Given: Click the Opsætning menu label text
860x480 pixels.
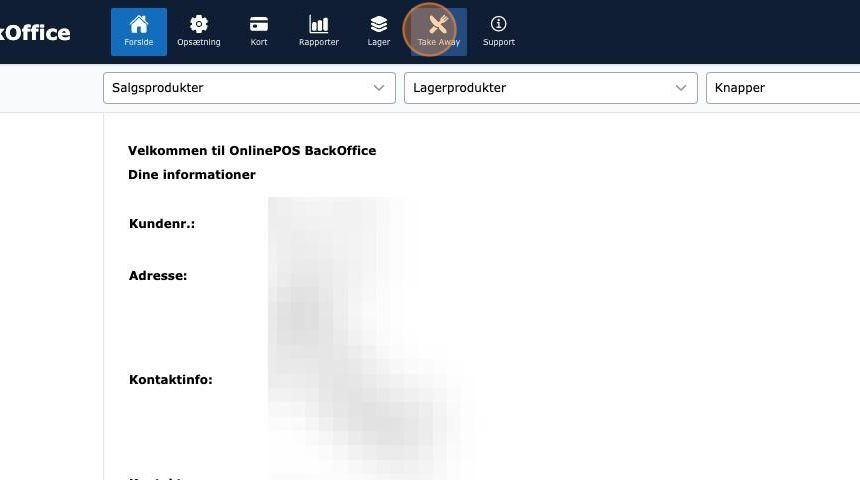Looking at the screenshot, I should click(x=199, y=42).
